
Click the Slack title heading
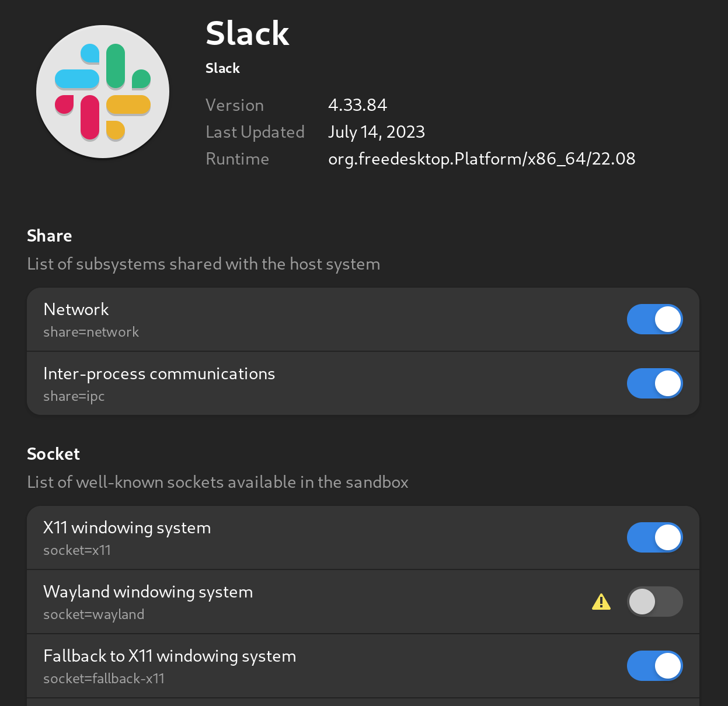(247, 33)
